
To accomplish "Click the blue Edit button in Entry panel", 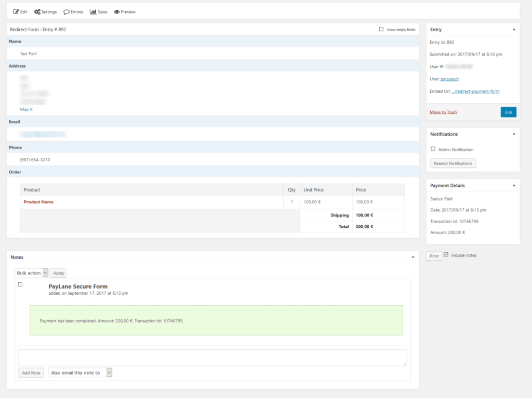I will pos(509,112).
